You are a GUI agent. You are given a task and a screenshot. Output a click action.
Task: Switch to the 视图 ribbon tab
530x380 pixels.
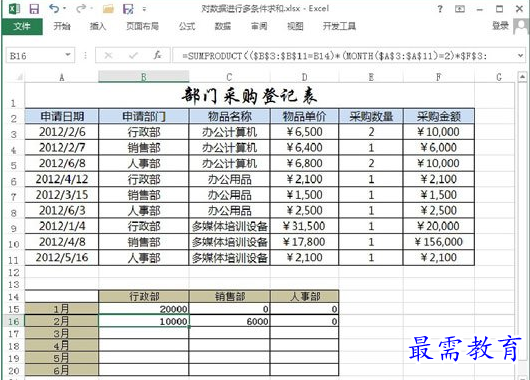tap(295, 26)
